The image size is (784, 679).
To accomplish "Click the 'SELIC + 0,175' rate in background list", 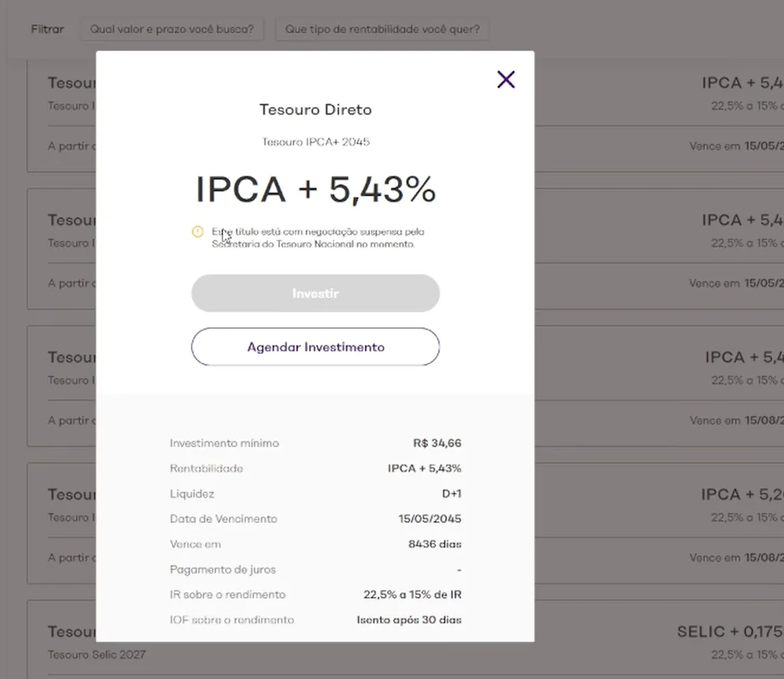I will 730,632.
